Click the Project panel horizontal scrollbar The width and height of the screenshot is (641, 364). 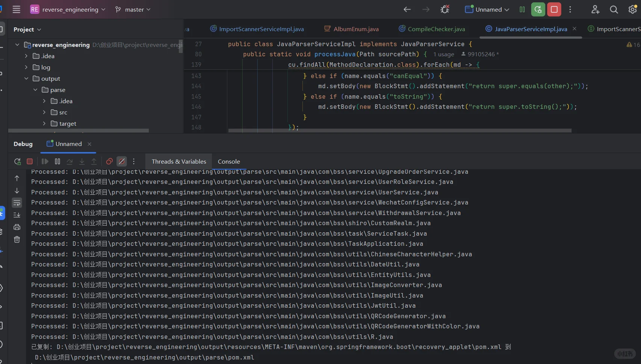click(x=79, y=131)
